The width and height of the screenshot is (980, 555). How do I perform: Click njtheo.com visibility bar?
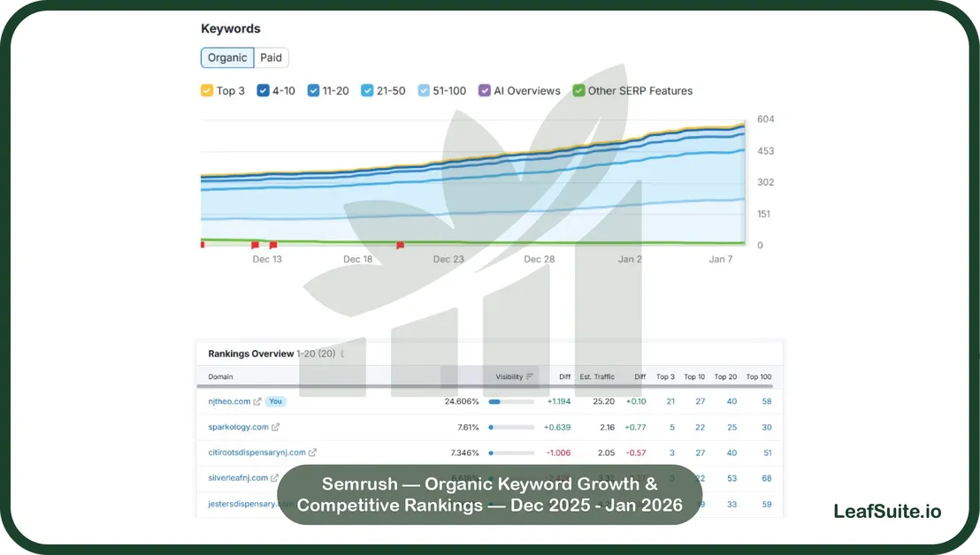point(511,402)
